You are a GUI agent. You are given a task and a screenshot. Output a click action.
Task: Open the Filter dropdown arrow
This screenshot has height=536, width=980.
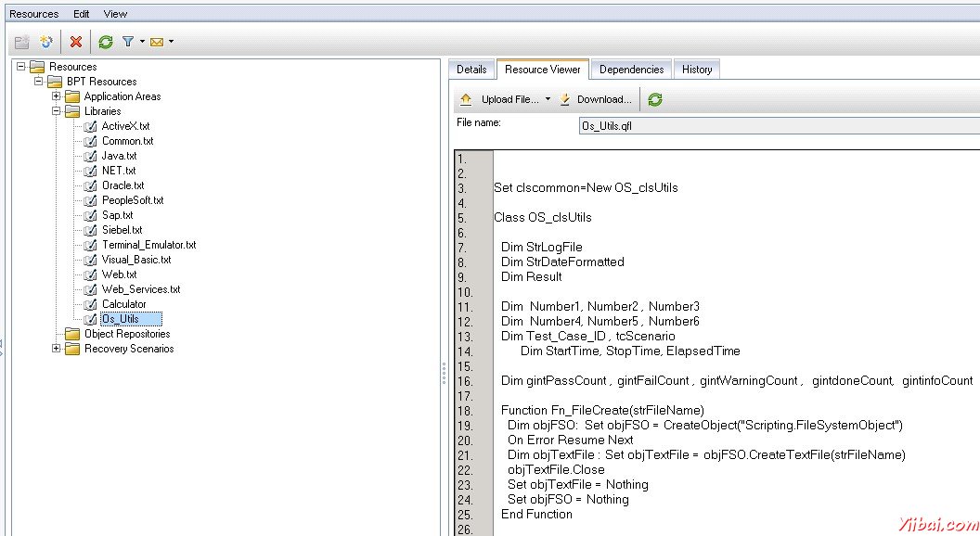pos(142,42)
